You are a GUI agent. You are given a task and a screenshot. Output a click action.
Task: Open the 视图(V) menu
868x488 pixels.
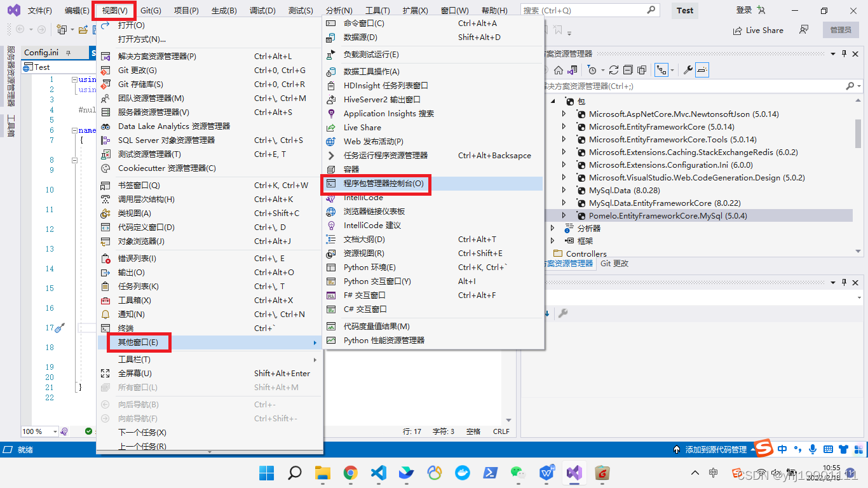(x=115, y=11)
